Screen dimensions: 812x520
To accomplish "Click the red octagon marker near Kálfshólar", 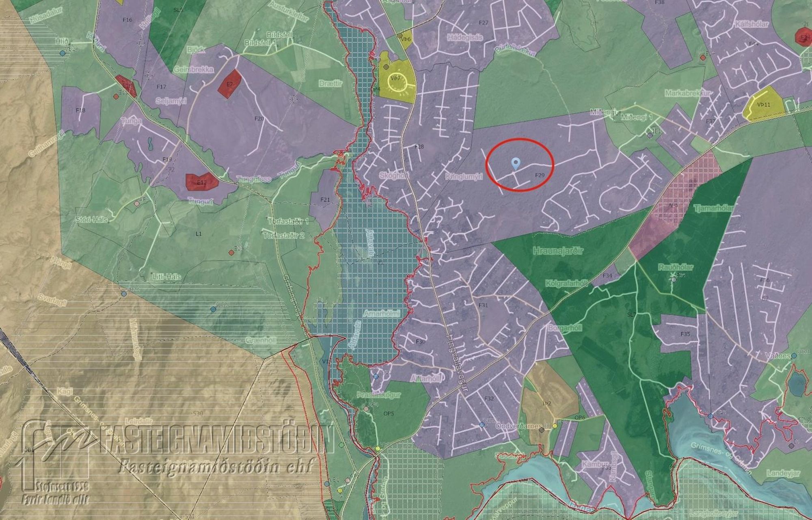I will [x=803, y=36].
